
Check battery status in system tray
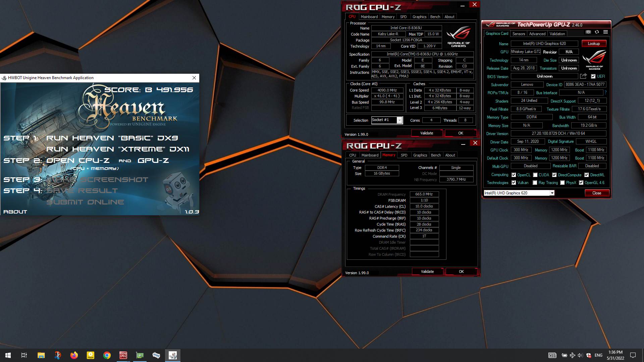click(564, 355)
